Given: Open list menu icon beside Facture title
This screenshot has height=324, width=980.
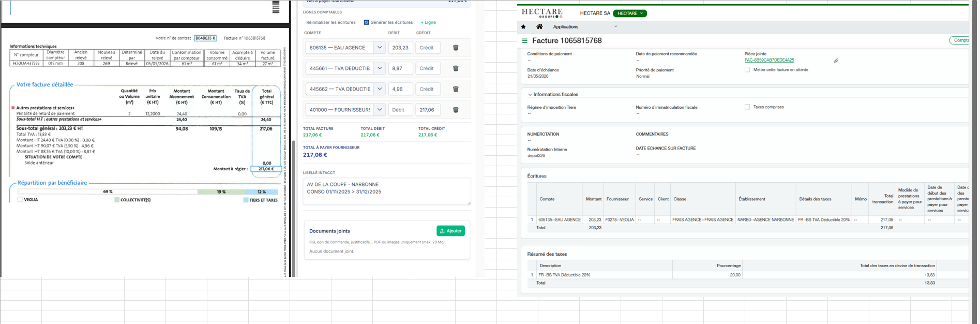Looking at the screenshot, I should click(x=524, y=40).
